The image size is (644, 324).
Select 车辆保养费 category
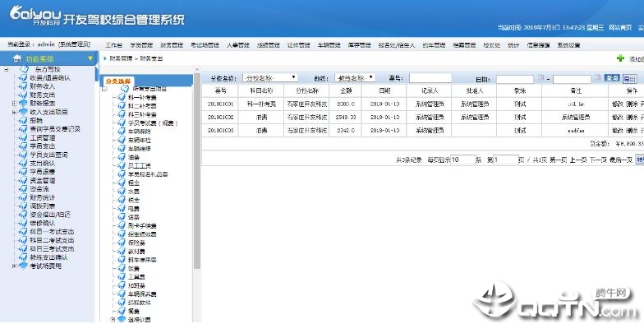[x=142, y=294]
